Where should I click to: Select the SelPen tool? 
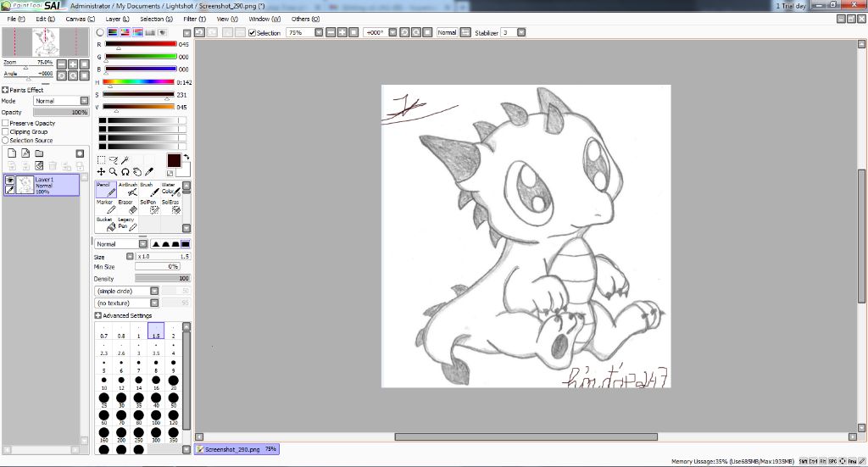click(149, 207)
